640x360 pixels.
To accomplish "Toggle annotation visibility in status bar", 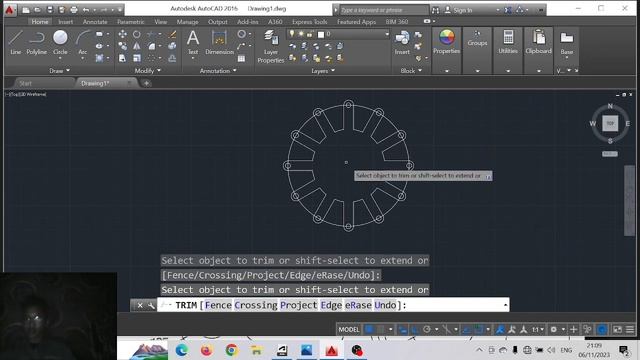I will [x=500, y=329].
